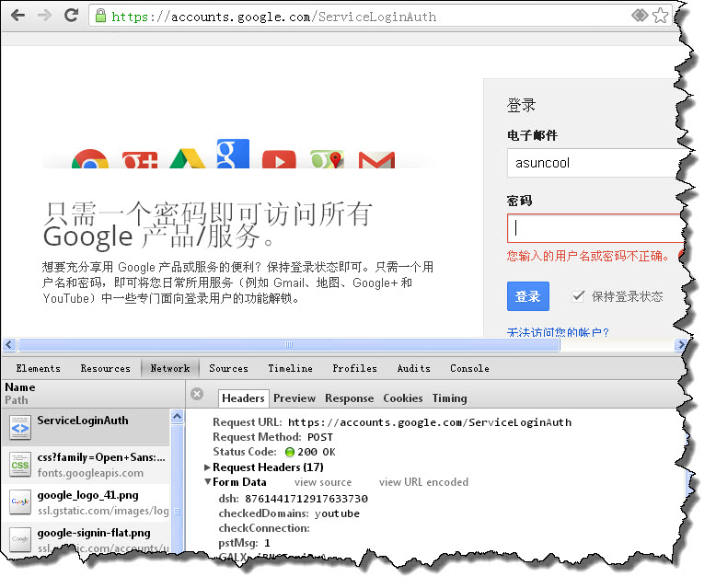This screenshot has width=716, height=588.
Task: Select the Network devtools tab
Action: (x=170, y=368)
